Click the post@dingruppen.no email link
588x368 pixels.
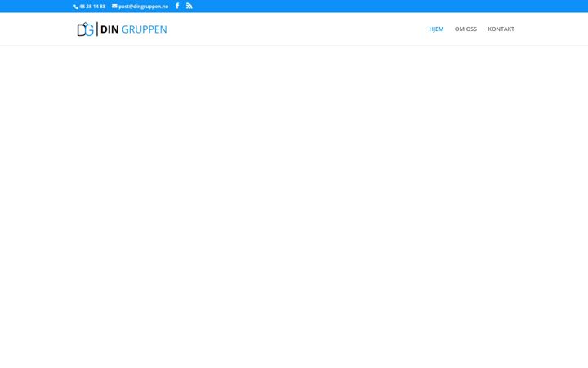coord(140,7)
